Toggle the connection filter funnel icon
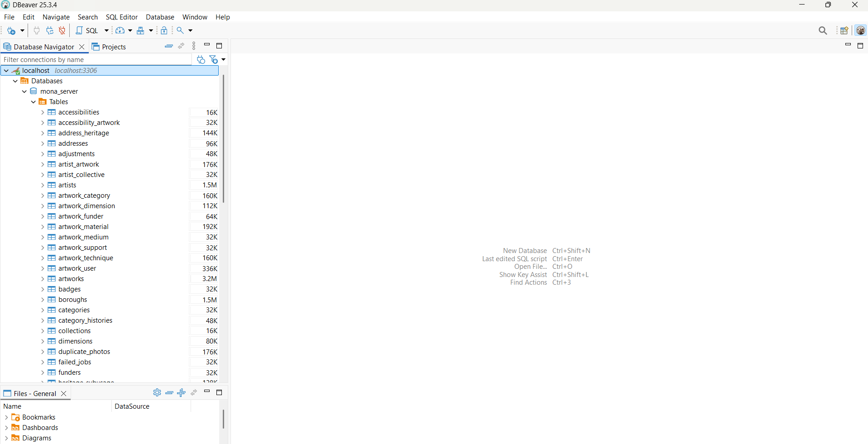This screenshot has height=444, width=868. click(x=214, y=60)
